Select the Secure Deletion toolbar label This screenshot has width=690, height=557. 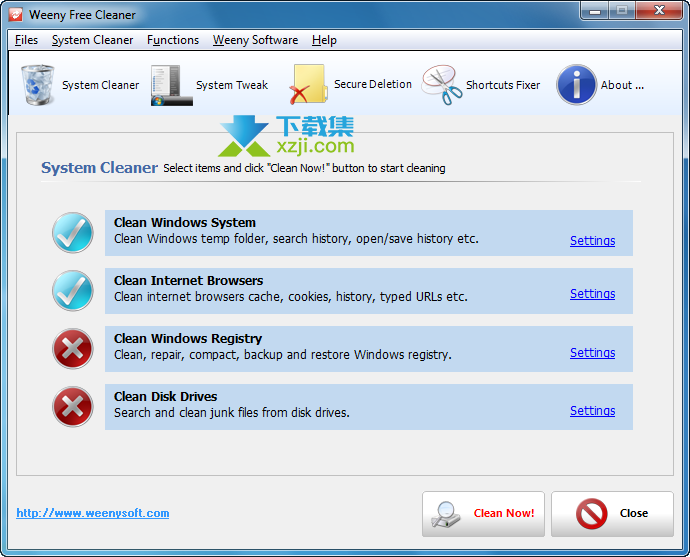pos(373,84)
